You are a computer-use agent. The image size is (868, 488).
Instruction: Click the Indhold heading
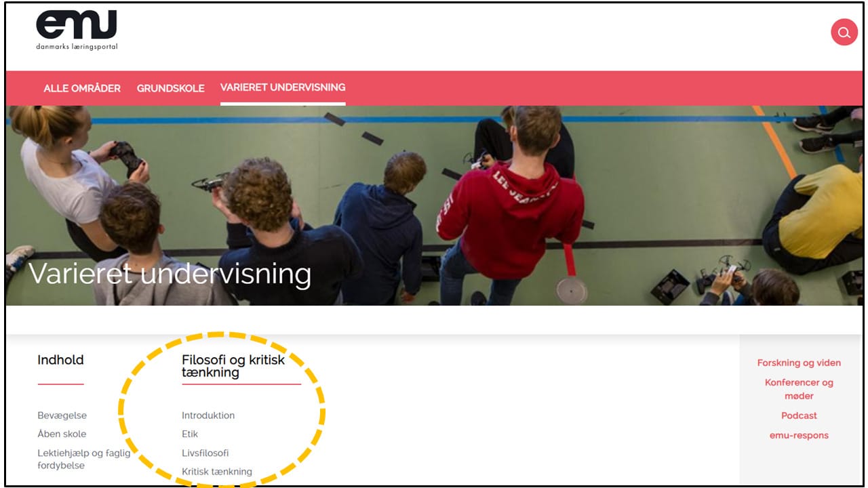[60, 360]
